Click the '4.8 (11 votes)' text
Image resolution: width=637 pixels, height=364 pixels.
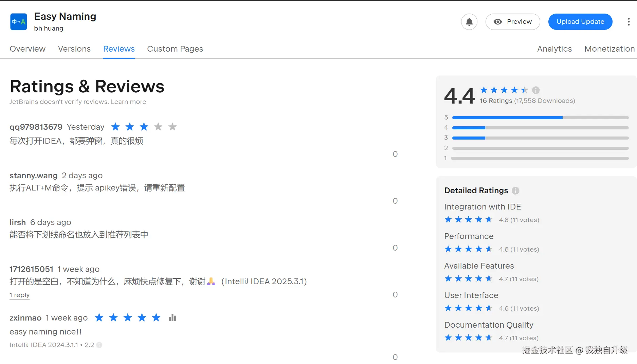pyautogui.click(x=519, y=220)
